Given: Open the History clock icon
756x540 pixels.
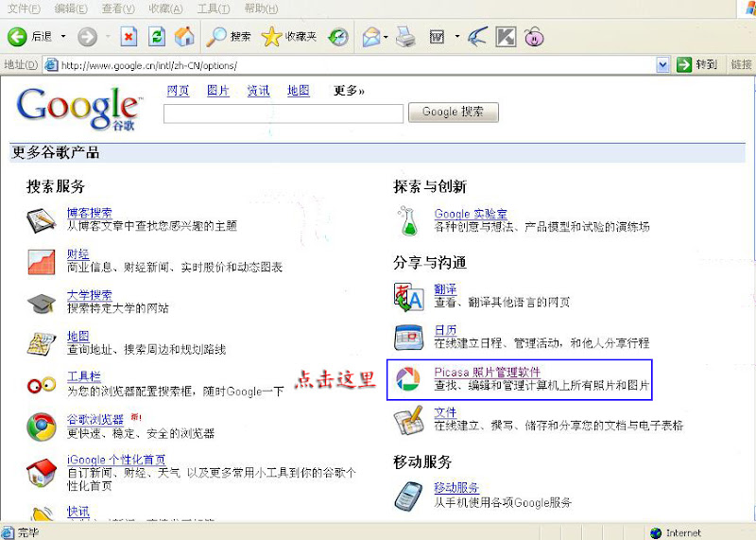Looking at the screenshot, I should pyautogui.click(x=338, y=37).
